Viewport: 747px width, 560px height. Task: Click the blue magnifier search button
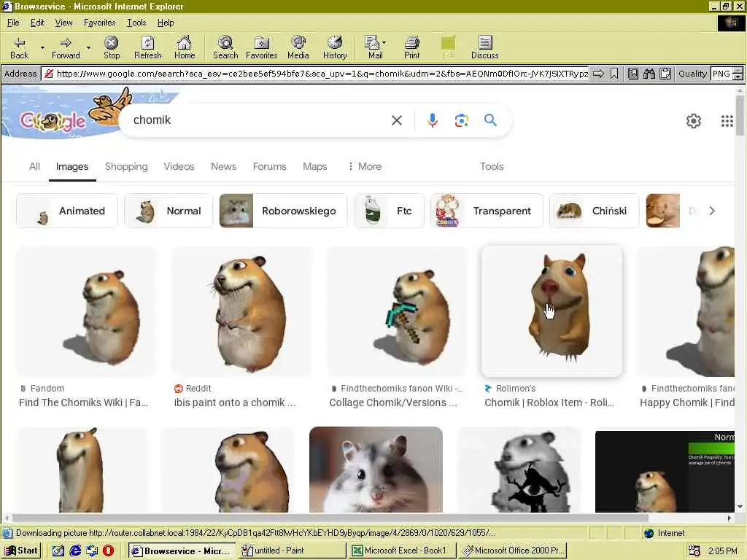(490, 120)
